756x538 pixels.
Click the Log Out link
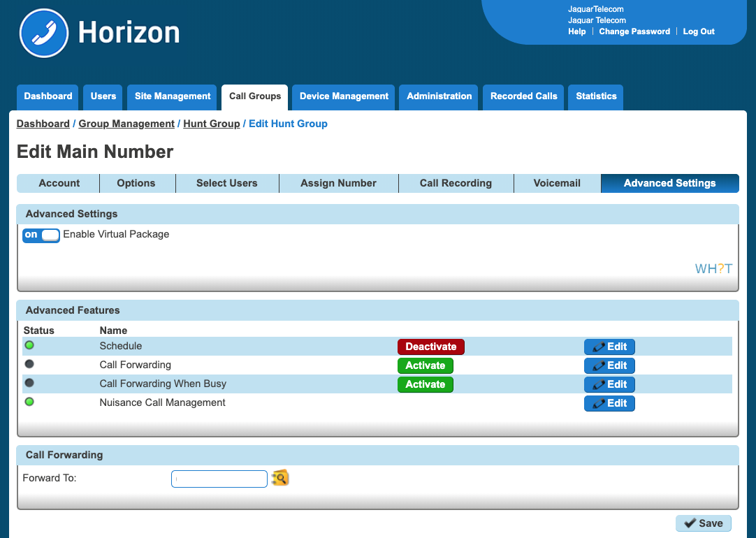699,31
